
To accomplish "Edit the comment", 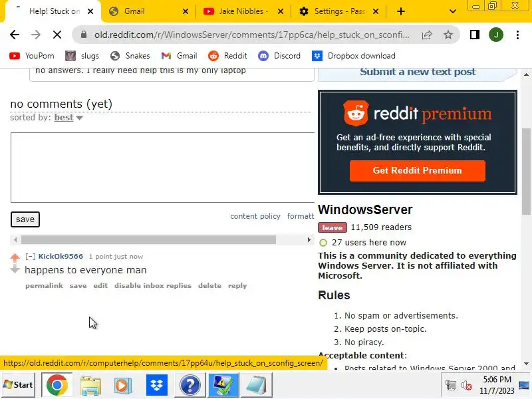I will point(100,286).
